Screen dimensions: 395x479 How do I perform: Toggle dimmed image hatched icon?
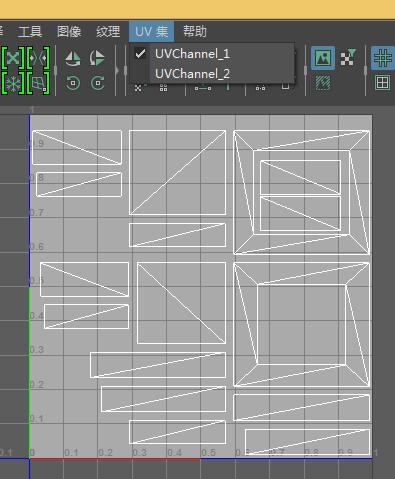click(323, 83)
